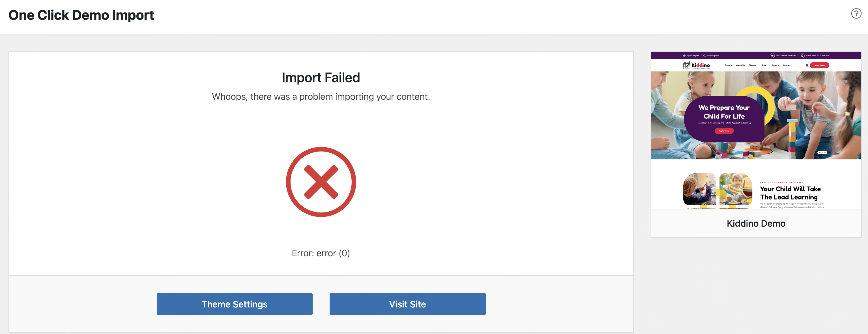This screenshot has height=334, width=868.
Task: Click the two toddler photos thumbnail
Action: click(x=717, y=189)
